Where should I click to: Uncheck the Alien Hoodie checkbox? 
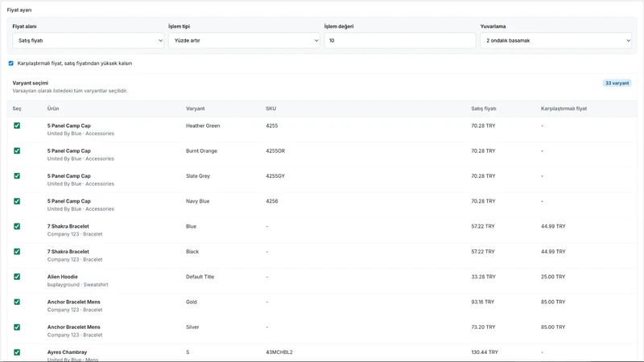pyautogui.click(x=17, y=277)
